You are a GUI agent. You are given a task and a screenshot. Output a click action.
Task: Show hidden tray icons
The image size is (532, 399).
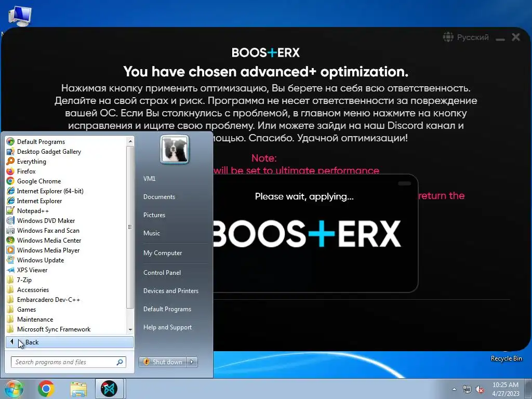click(454, 389)
